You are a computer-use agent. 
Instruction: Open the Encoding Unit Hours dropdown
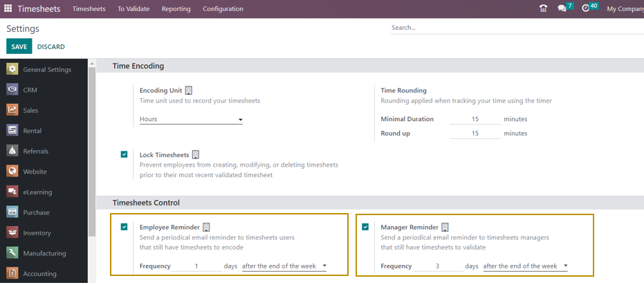191,120
